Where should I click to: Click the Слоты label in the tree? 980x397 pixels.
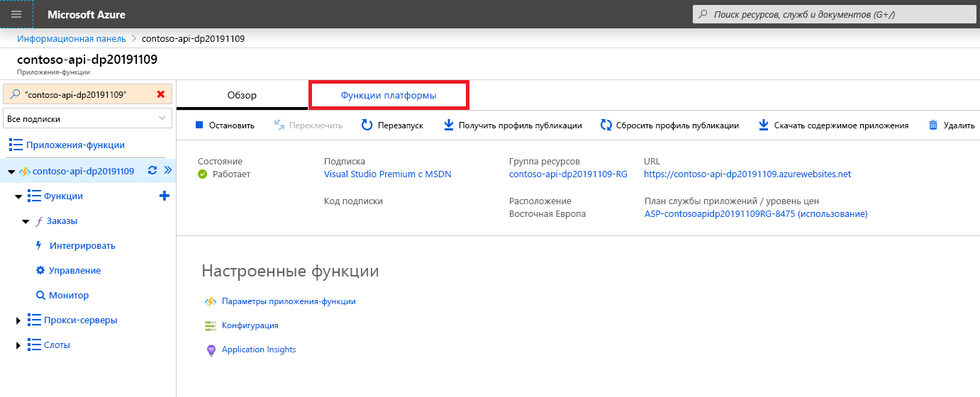[57, 345]
